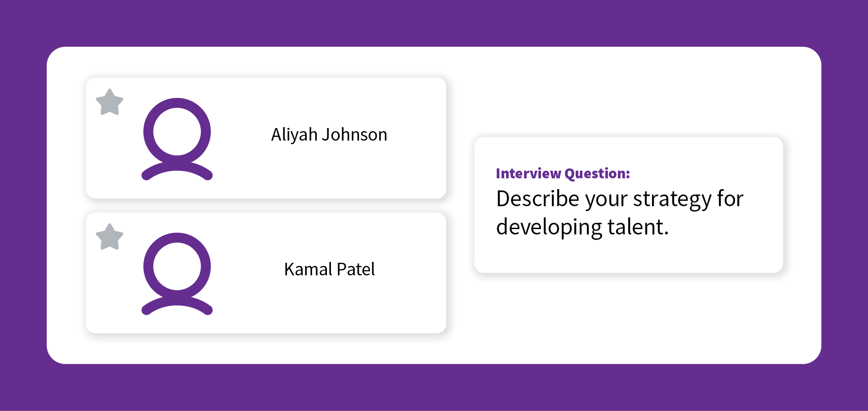Click the head circle of Aliyah Johnson's avatar
Image resolution: width=868 pixels, height=411 pixels.
[x=177, y=132]
